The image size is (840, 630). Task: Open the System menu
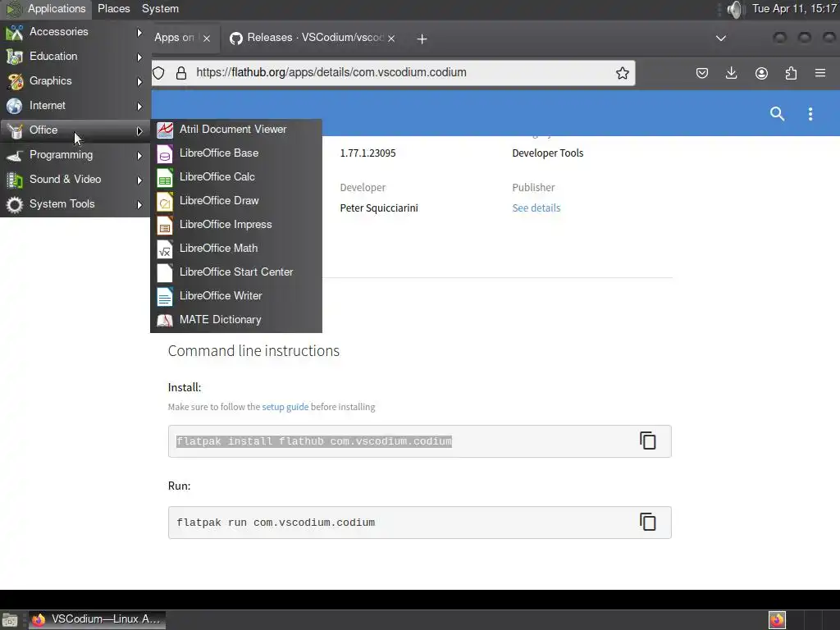point(160,8)
